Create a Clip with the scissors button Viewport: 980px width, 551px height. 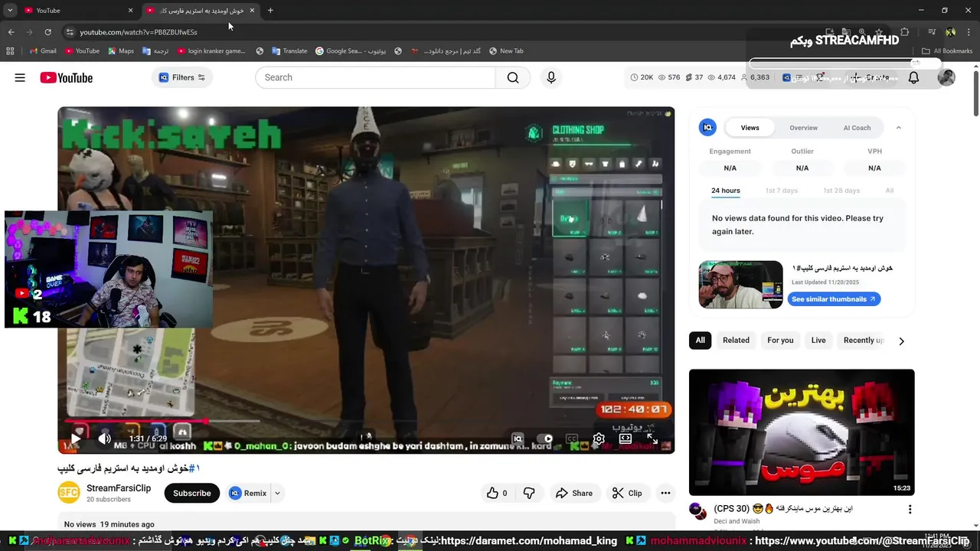pyautogui.click(x=627, y=493)
